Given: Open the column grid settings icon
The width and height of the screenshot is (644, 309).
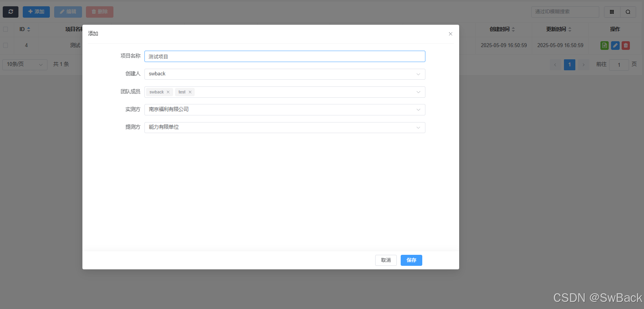Looking at the screenshot, I should point(612,12).
